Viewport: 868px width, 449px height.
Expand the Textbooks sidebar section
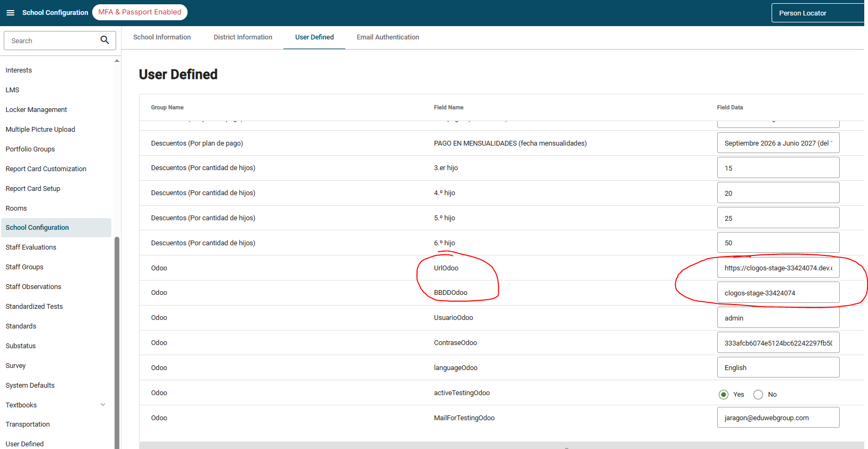pyautogui.click(x=103, y=405)
